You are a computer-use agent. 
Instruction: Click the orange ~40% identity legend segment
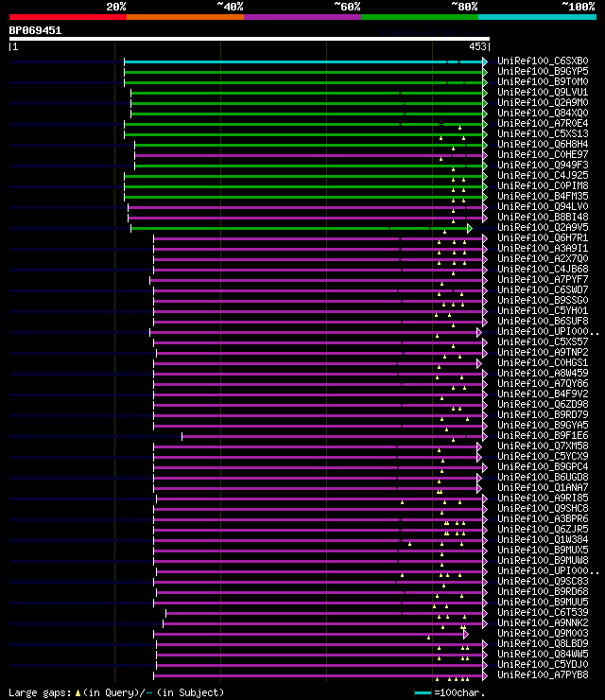coord(185,17)
